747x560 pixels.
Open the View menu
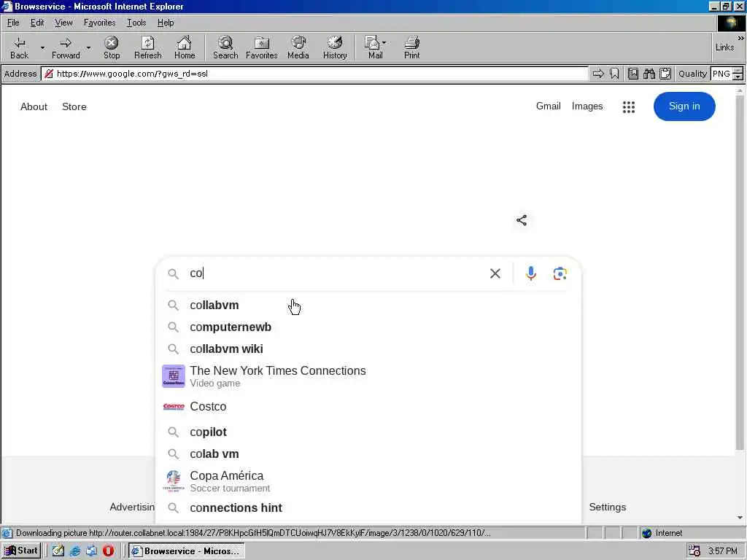coord(64,23)
